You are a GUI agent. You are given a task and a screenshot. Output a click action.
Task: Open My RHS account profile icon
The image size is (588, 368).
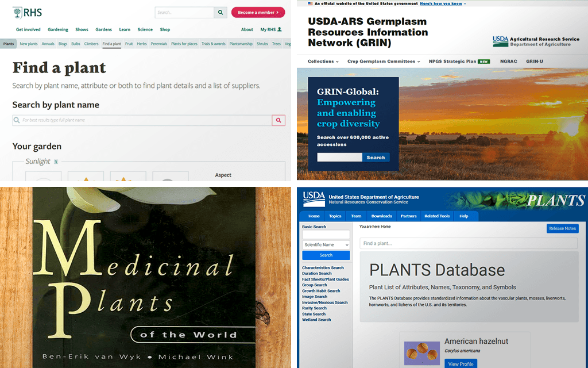click(x=280, y=29)
